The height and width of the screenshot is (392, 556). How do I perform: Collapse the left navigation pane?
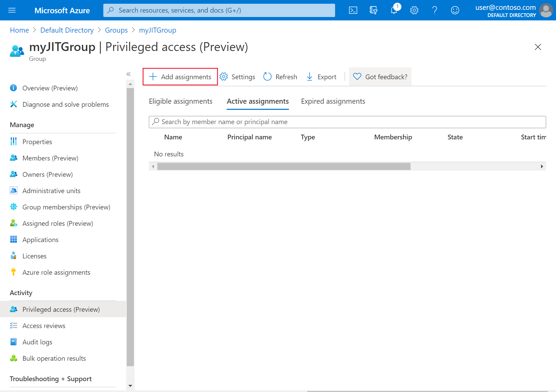(129, 74)
